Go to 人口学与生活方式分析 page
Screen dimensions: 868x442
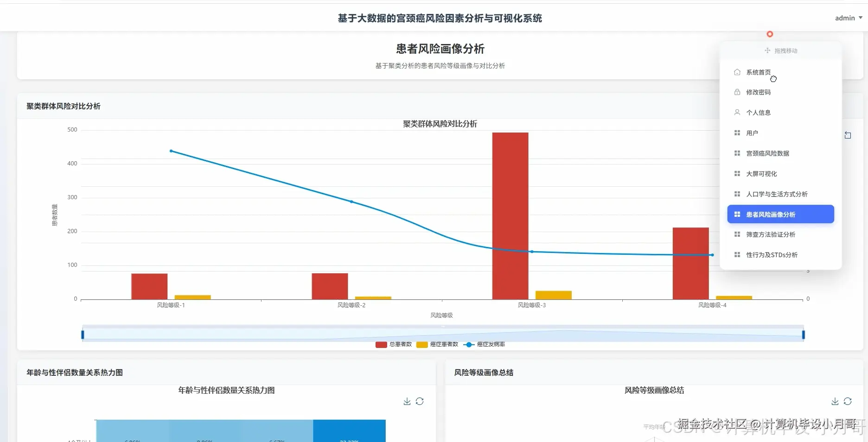tap(780, 194)
